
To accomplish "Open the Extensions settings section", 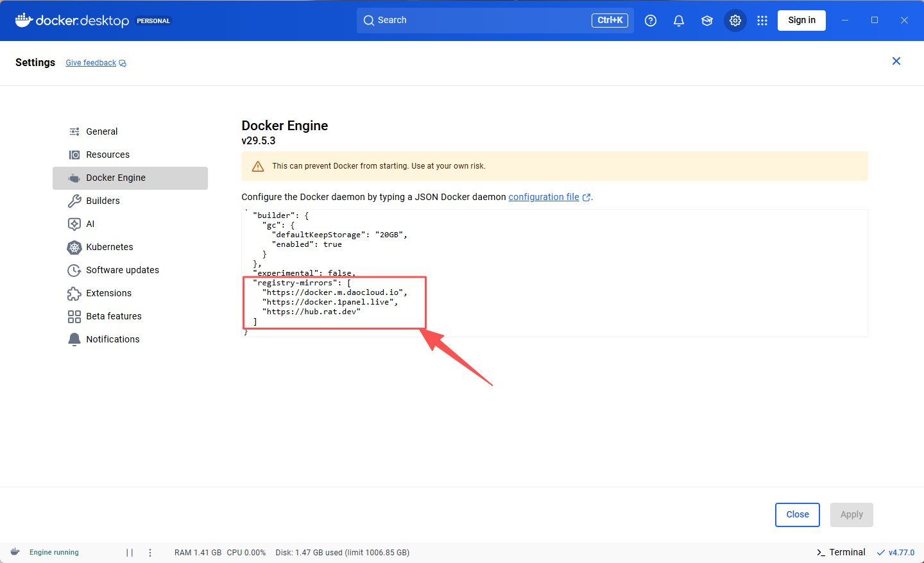I will [130, 293].
